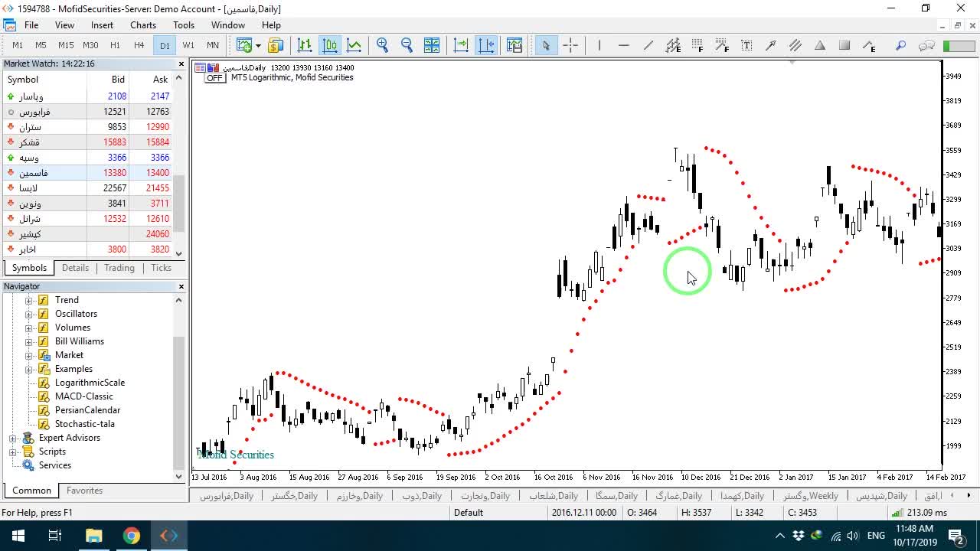Close the Market Watch panel
Screen dimensions: 980x551
(x=181, y=64)
